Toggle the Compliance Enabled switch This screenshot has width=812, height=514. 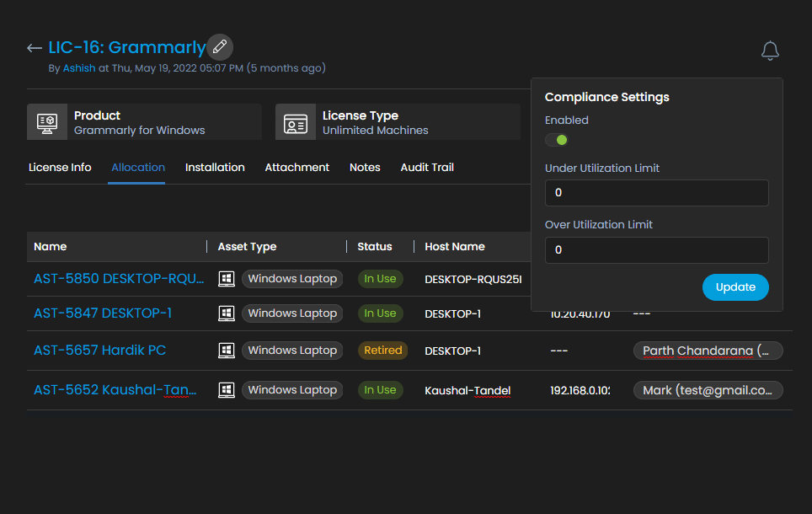point(557,140)
